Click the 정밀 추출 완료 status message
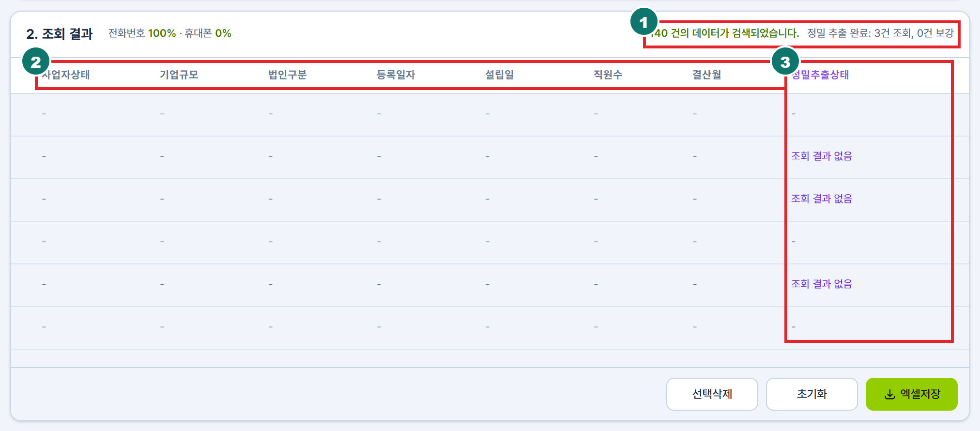The width and height of the screenshot is (980, 431). click(x=880, y=33)
